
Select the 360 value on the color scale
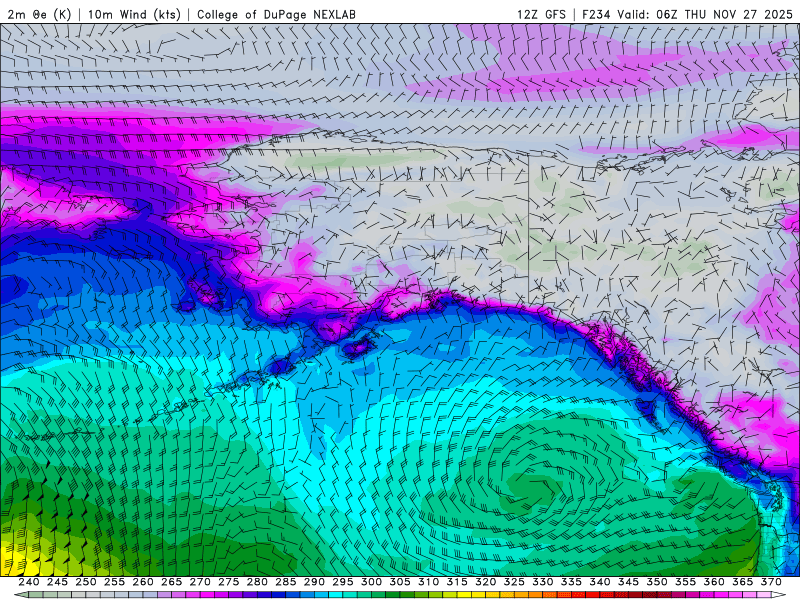pyautogui.click(x=714, y=582)
